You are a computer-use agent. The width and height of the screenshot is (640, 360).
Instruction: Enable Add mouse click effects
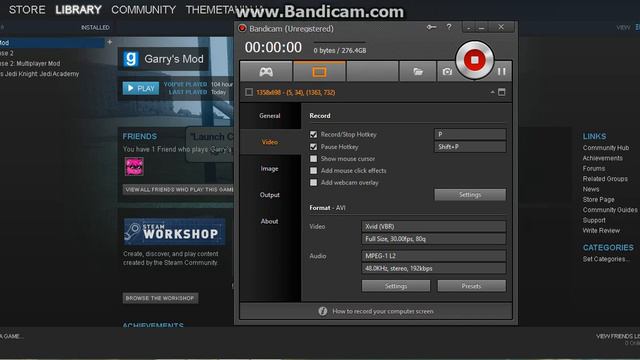tap(313, 171)
